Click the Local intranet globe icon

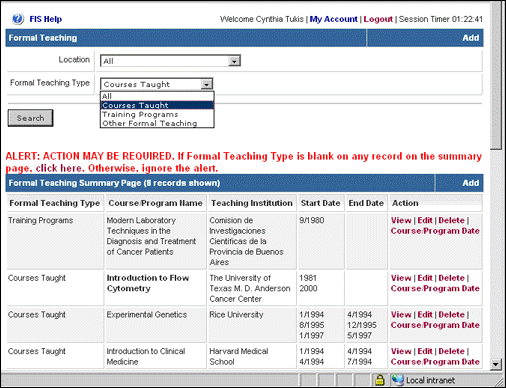[397, 380]
